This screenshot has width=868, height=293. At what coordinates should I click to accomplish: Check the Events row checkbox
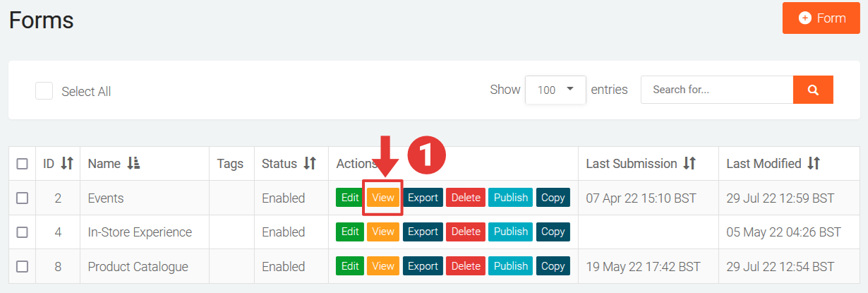click(22, 198)
